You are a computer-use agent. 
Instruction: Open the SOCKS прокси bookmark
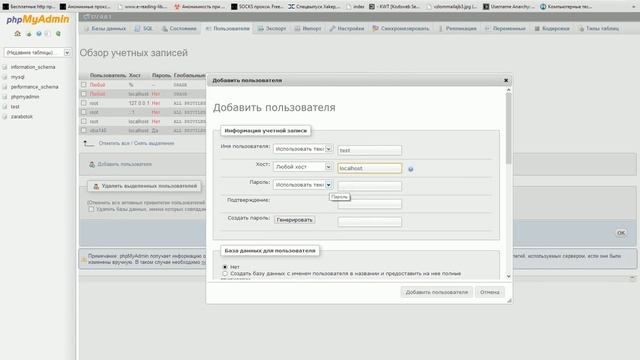[x=257, y=7]
